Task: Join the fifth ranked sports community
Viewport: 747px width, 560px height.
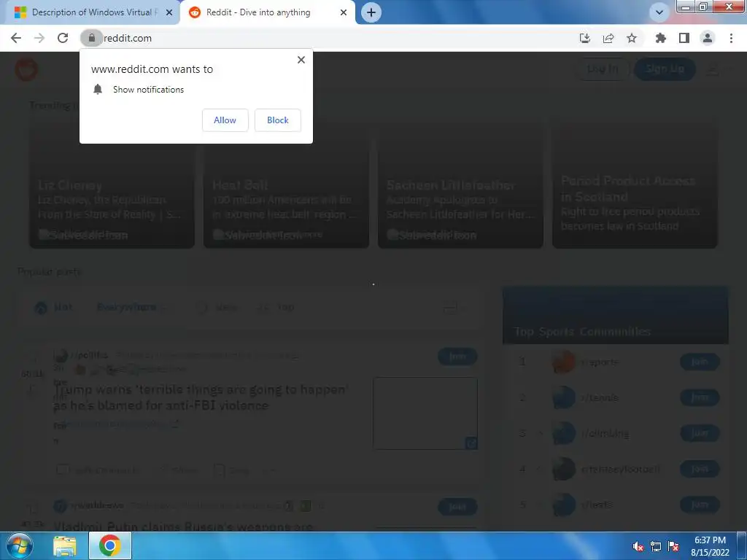Action: tap(700, 505)
